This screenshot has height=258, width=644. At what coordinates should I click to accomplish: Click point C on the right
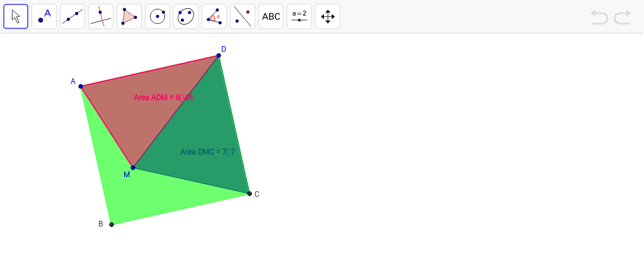250,194
